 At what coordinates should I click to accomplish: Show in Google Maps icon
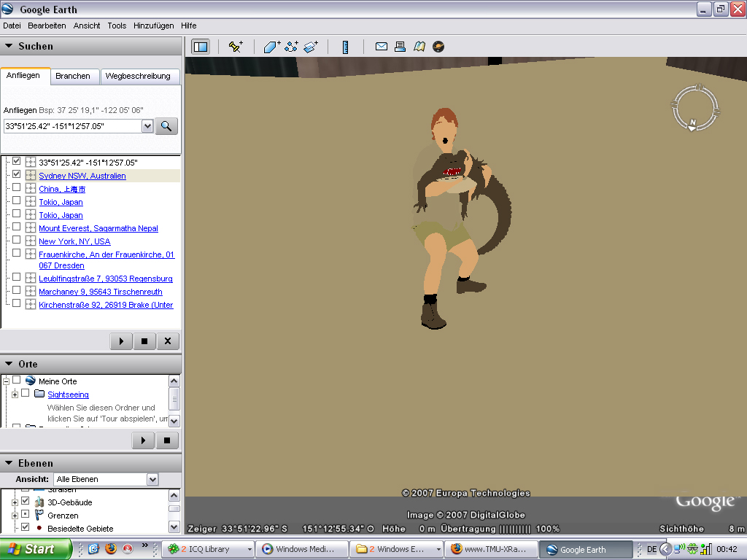[x=419, y=47]
